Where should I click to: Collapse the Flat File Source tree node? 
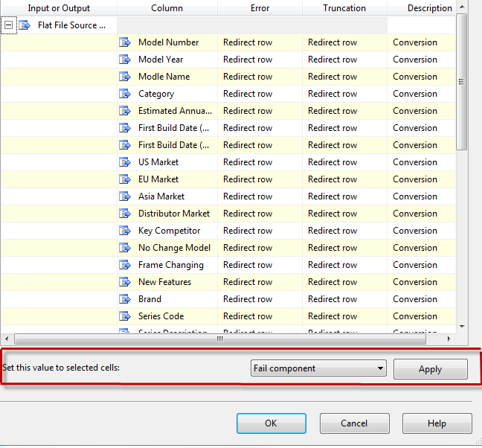8,25
